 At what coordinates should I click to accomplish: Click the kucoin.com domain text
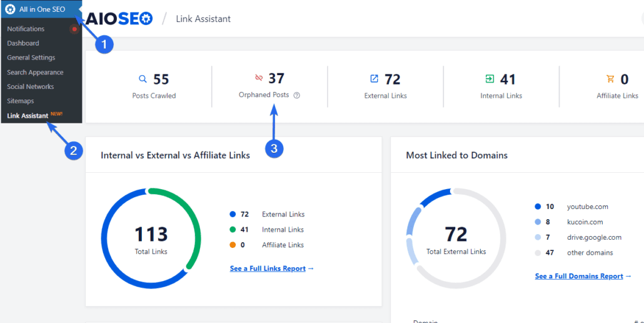pyautogui.click(x=585, y=222)
